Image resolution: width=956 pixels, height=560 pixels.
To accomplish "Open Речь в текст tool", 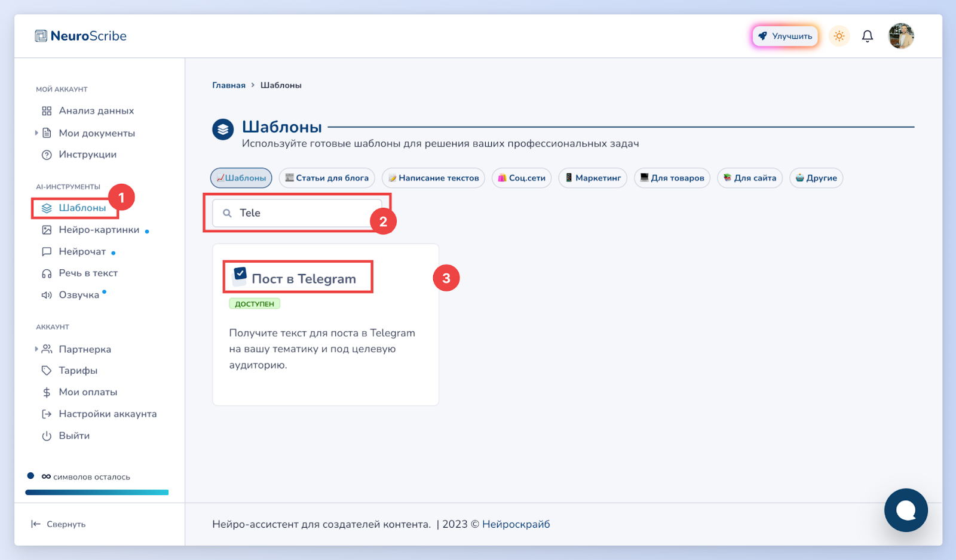I will (88, 273).
